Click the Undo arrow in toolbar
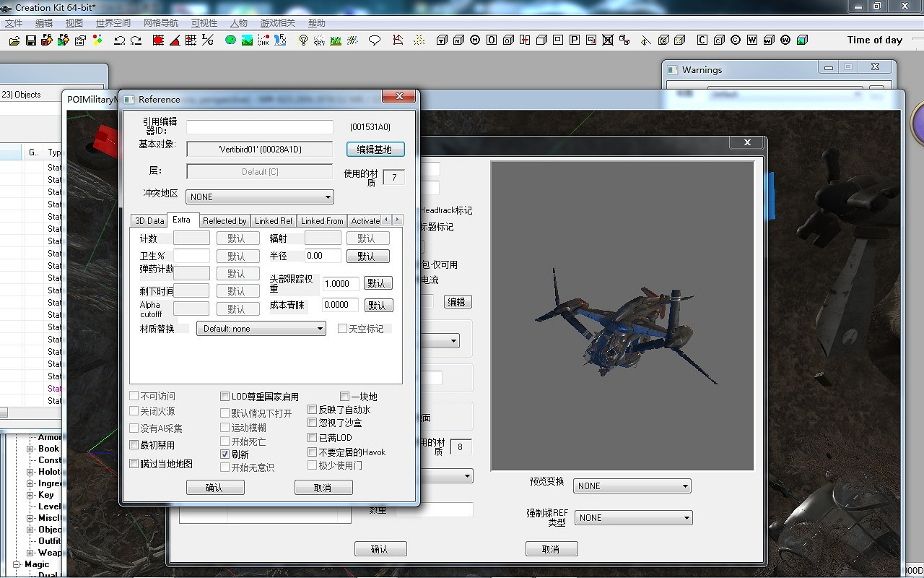Image resolution: width=924 pixels, height=578 pixels. pyautogui.click(x=119, y=40)
